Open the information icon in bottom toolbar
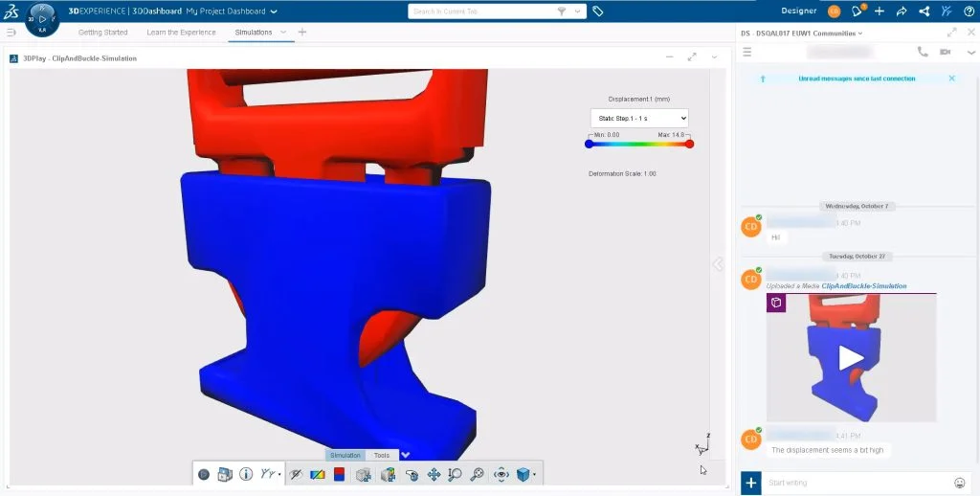 pos(246,474)
